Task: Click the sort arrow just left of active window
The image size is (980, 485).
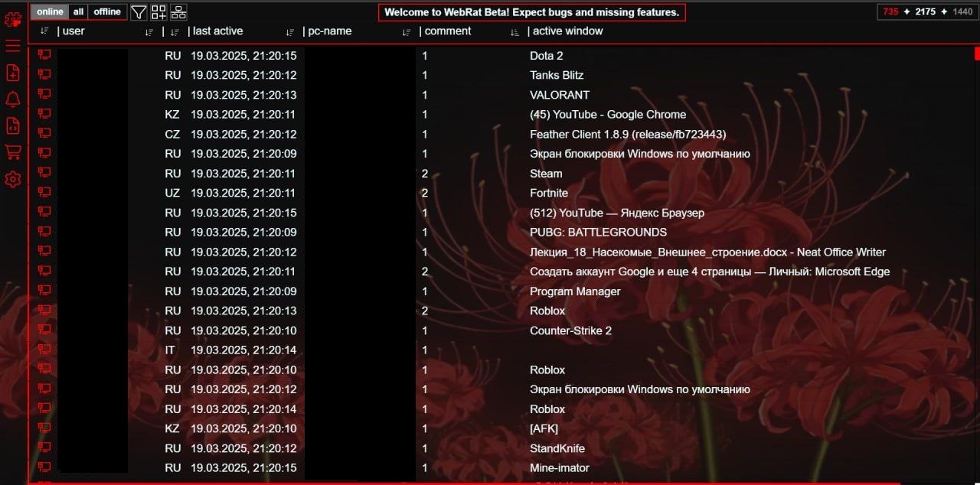Action: tap(514, 32)
